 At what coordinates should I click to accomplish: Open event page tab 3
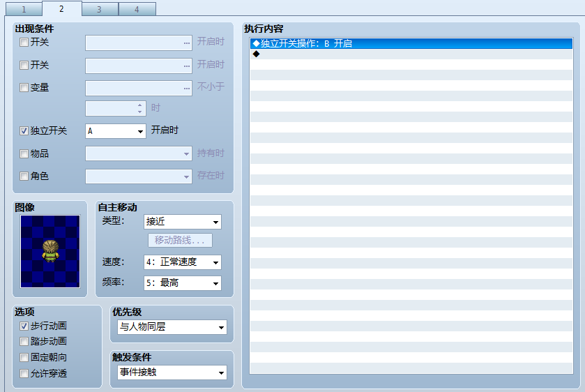tap(100, 9)
